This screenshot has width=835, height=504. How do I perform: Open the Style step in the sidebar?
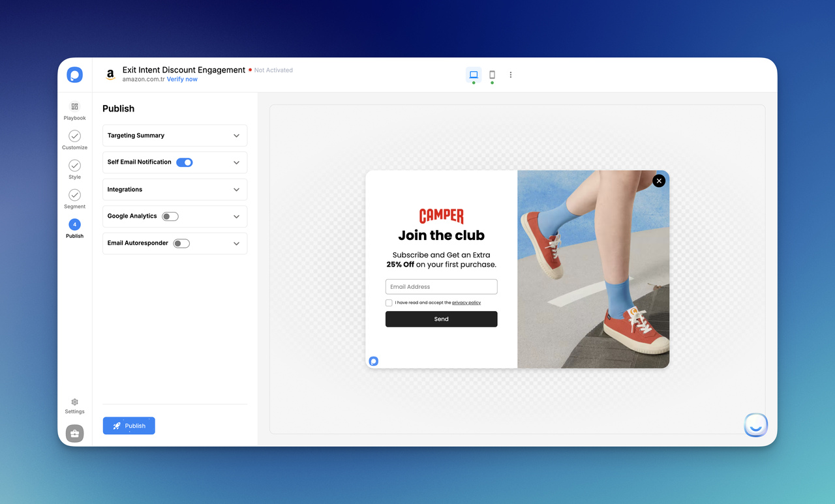[x=74, y=168]
